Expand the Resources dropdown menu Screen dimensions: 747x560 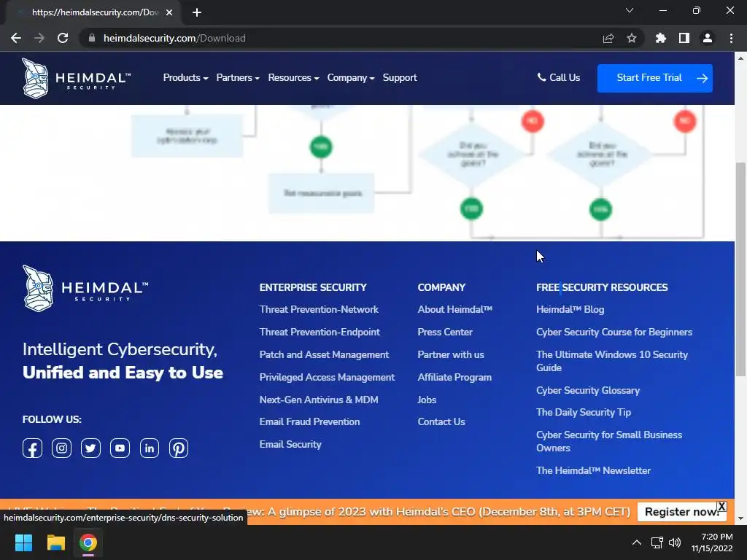(x=293, y=77)
